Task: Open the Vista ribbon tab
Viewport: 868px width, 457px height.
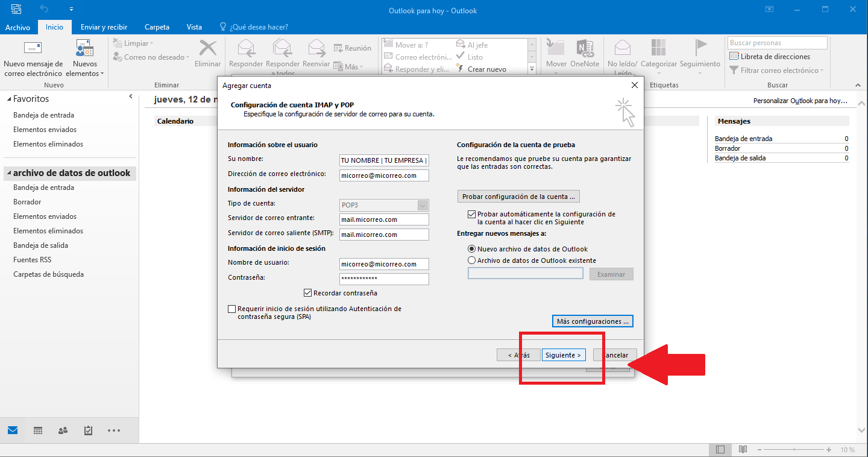Action: coord(194,27)
